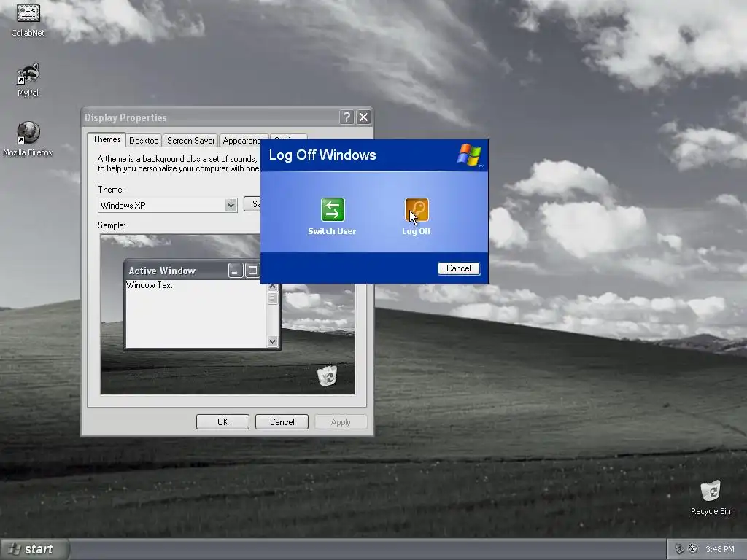Click Cancel in Display Properties
Image resolution: width=747 pixels, height=560 pixels.
coord(282,422)
